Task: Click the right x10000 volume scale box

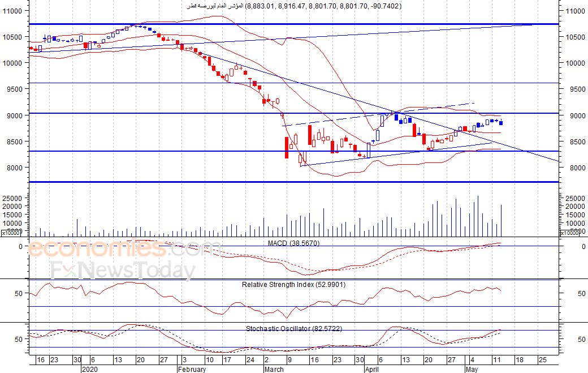Action: (x=569, y=233)
